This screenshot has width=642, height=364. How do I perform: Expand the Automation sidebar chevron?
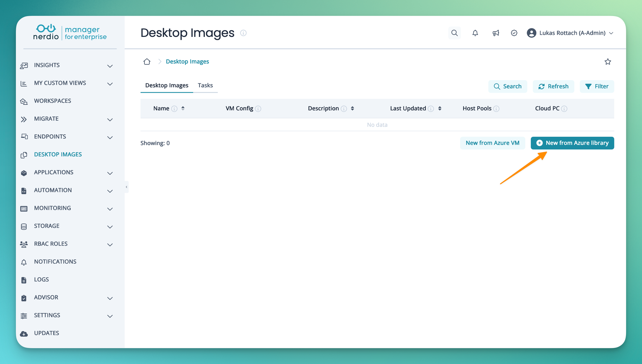tap(110, 191)
